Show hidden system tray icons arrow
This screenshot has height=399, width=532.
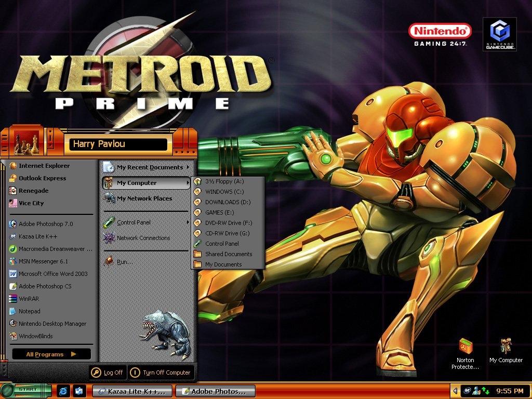(455, 391)
